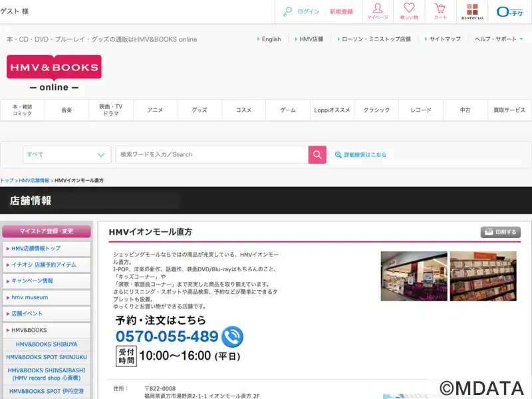Open キャンペーン情報 sidebar item
The height and width of the screenshot is (399, 532).
(47, 281)
